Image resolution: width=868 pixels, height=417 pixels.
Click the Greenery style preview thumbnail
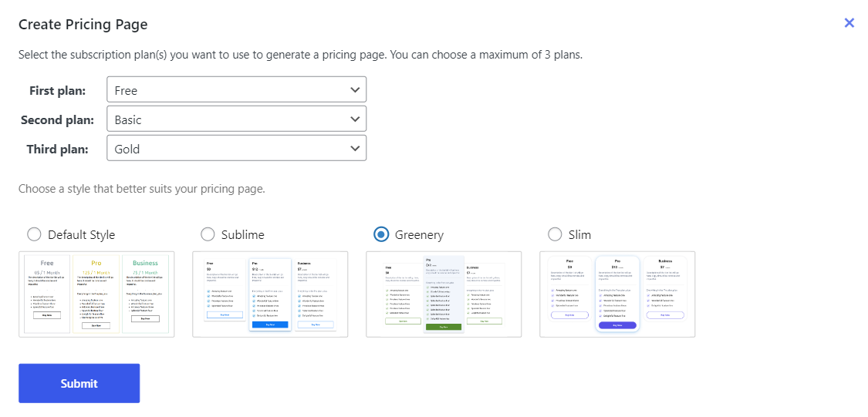(444, 294)
